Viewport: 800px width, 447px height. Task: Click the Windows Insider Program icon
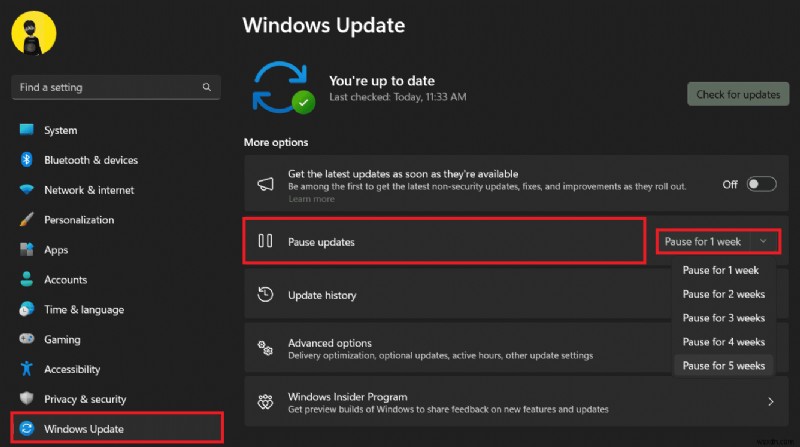click(x=265, y=402)
